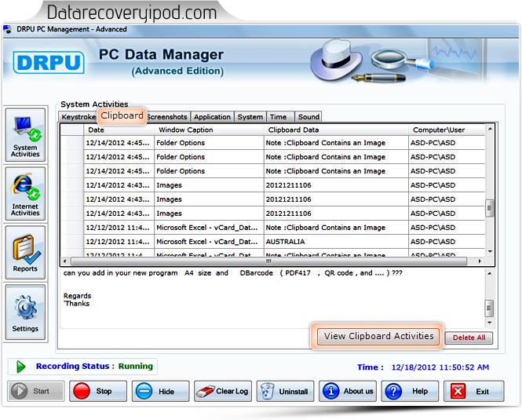
Task: Click the red Stop recording button
Action: point(98,391)
